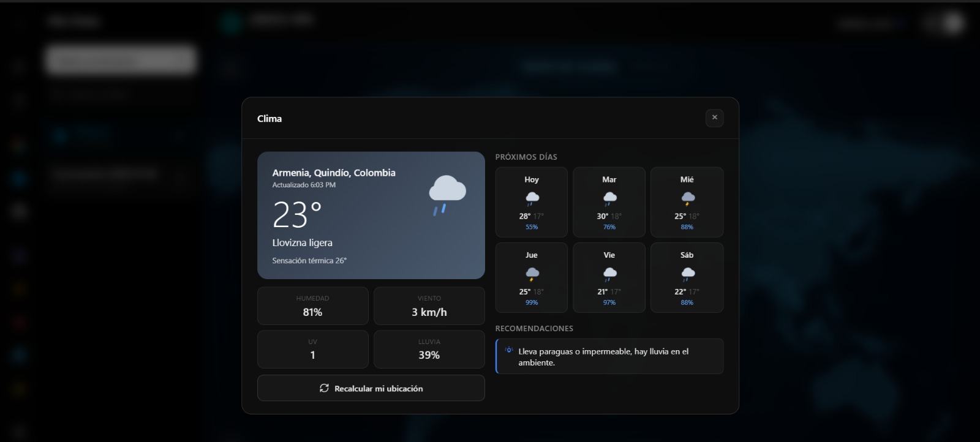Image resolution: width=980 pixels, height=442 pixels.
Task: Click the 'Vie' day label
Action: [x=609, y=255]
